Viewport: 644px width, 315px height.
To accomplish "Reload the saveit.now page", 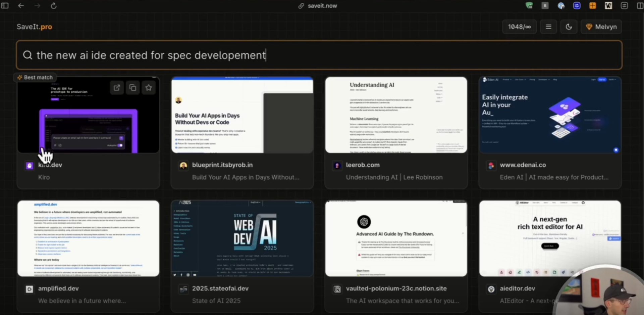I will click(54, 6).
